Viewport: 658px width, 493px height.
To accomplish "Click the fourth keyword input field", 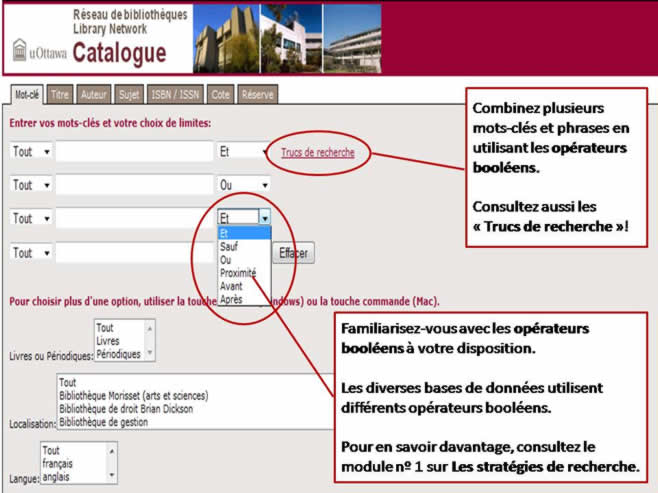I will (x=134, y=253).
